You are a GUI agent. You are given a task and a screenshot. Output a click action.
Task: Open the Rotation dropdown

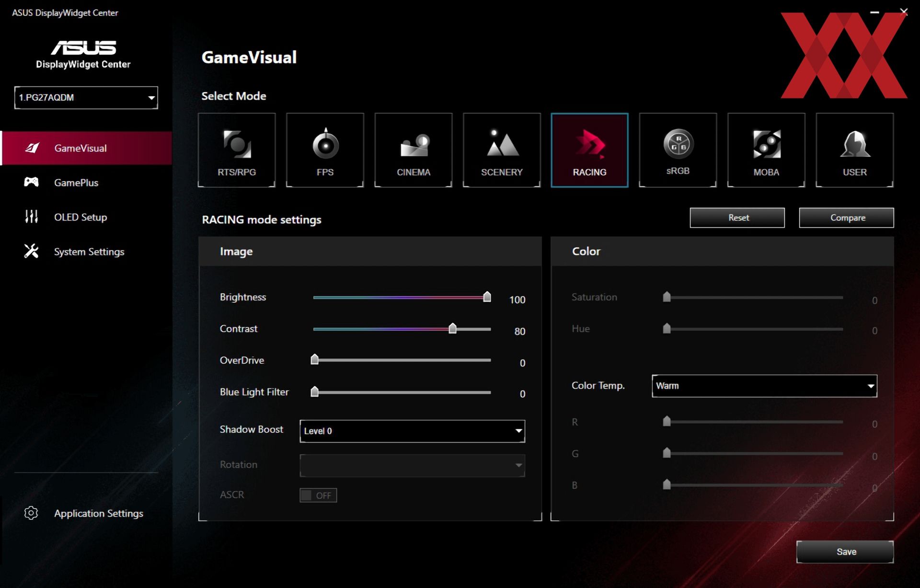[412, 465]
